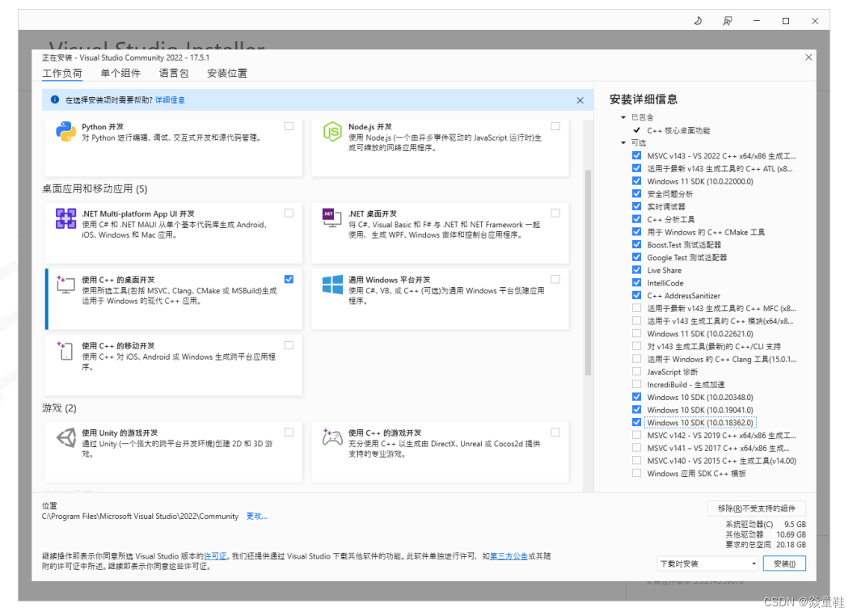Click the info icon in the help banner

click(55, 99)
